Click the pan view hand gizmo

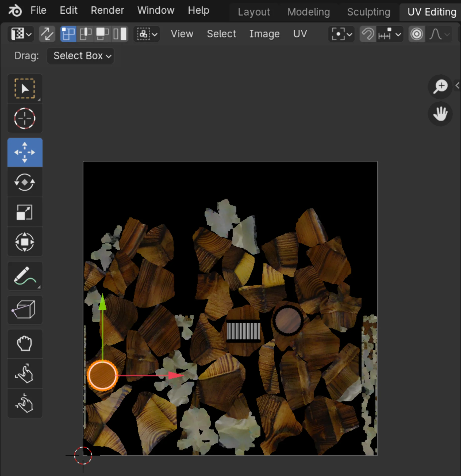[440, 114]
